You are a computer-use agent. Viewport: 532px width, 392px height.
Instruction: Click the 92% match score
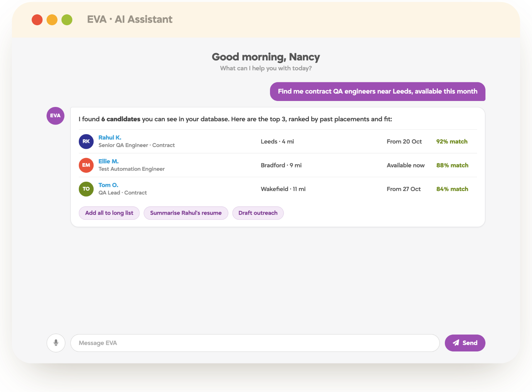click(x=452, y=142)
